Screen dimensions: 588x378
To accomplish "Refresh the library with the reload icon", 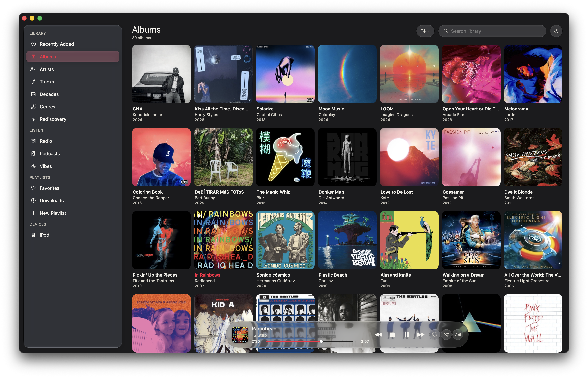I will [x=556, y=31].
